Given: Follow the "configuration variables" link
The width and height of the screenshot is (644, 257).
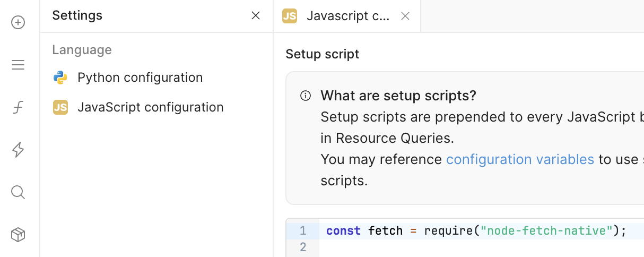Looking at the screenshot, I should tap(520, 159).
